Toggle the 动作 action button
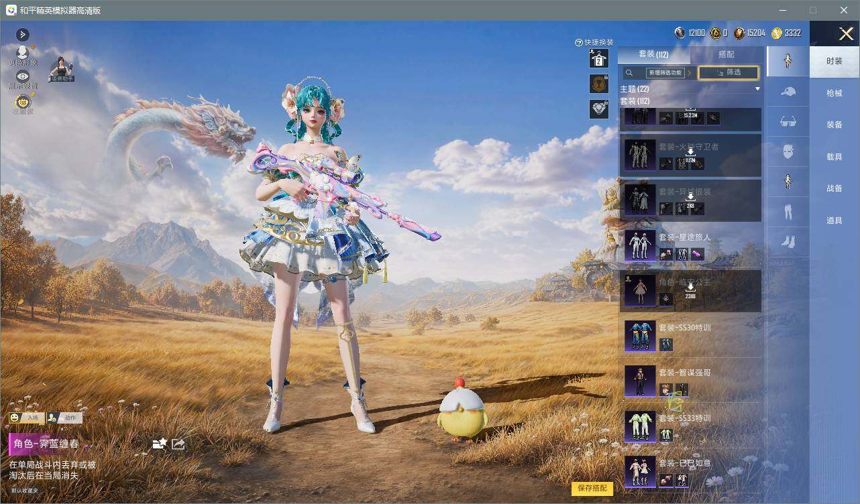The image size is (860, 504). coord(64,418)
